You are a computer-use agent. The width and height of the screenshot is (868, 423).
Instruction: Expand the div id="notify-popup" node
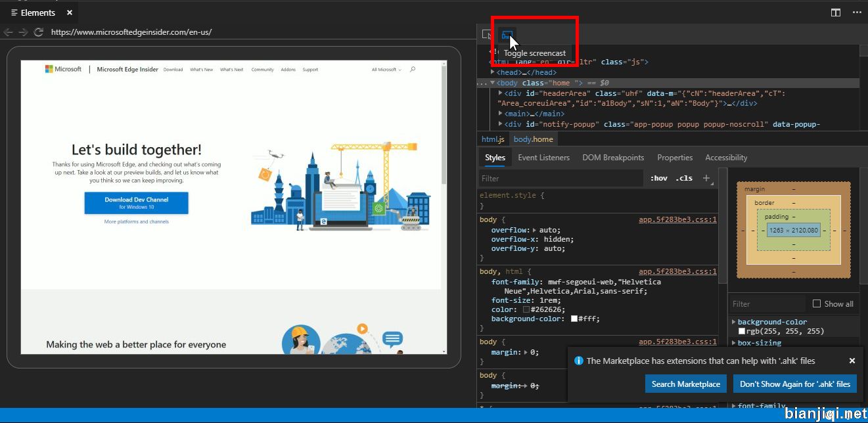(501, 124)
